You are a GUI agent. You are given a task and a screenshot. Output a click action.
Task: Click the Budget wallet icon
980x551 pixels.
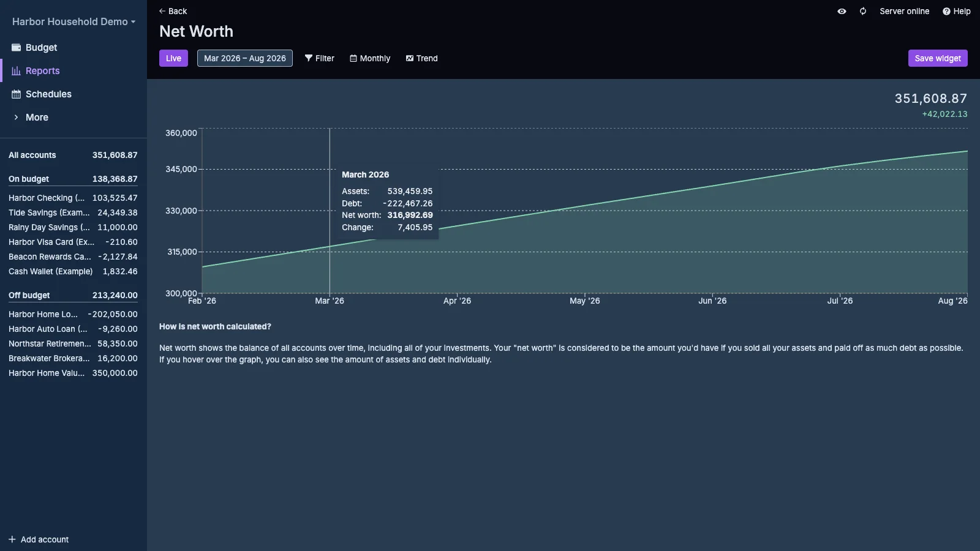[17, 47]
